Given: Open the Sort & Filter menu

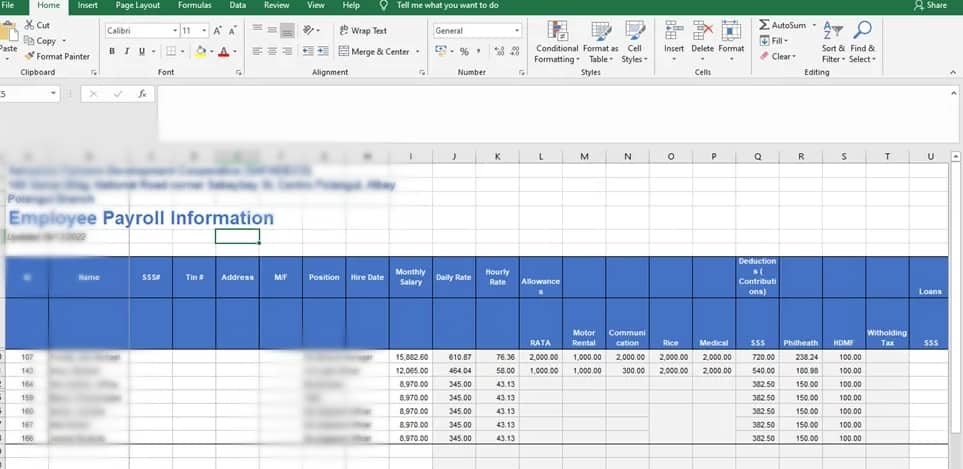Looking at the screenshot, I should (833, 42).
